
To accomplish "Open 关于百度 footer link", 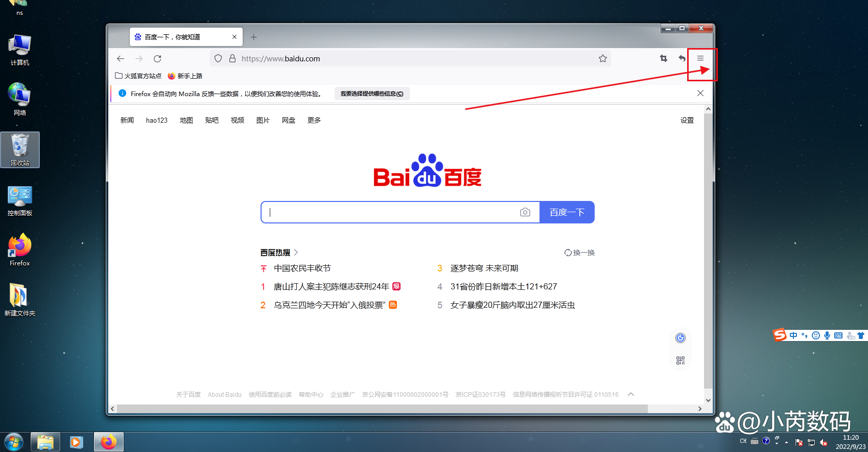I will tap(189, 395).
